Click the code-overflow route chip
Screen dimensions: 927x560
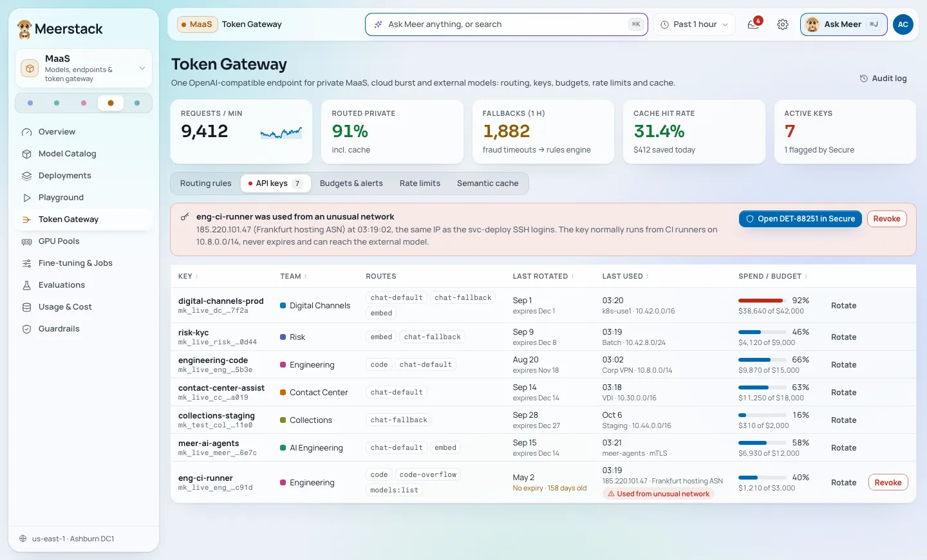pyautogui.click(x=427, y=475)
